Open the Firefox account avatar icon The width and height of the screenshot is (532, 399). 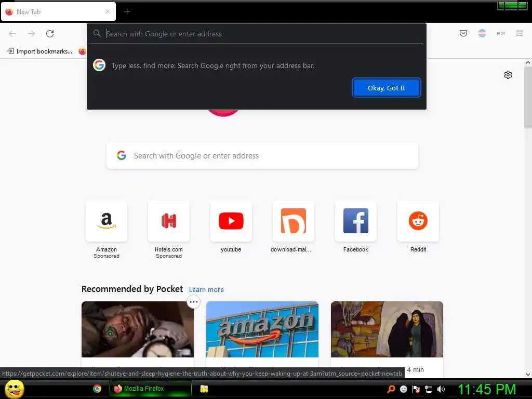point(482,33)
